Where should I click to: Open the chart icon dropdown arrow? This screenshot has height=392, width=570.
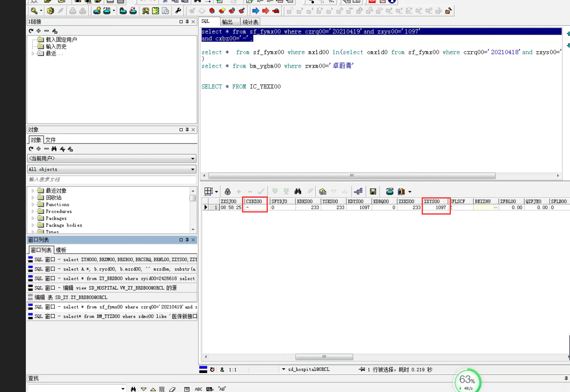tap(410, 192)
